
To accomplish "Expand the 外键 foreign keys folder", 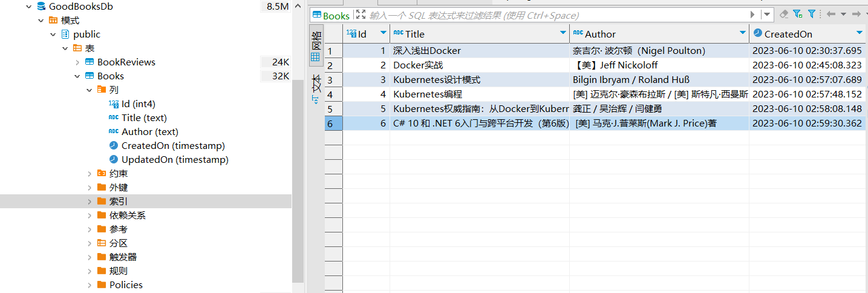I will click(x=89, y=188).
